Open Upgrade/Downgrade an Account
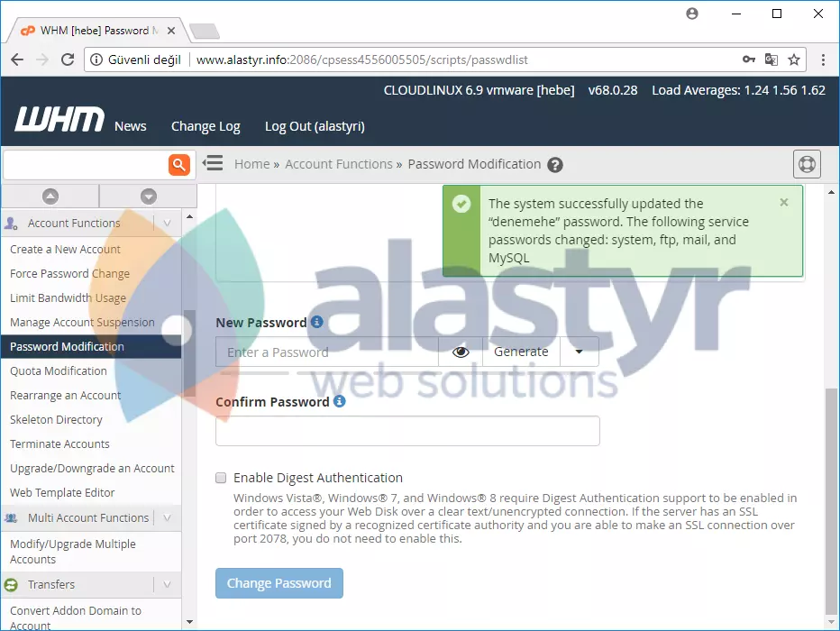This screenshot has width=840, height=631. tap(92, 468)
